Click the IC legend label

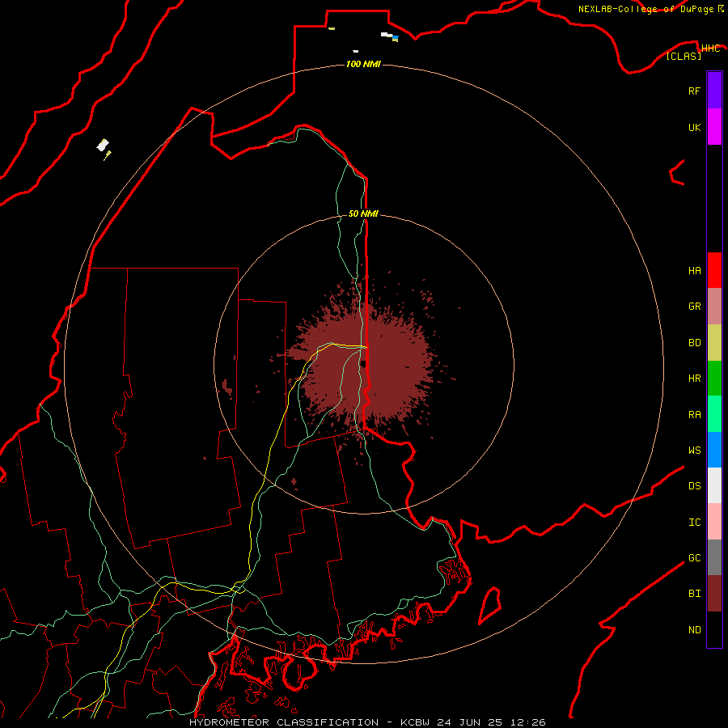pyautogui.click(x=694, y=522)
